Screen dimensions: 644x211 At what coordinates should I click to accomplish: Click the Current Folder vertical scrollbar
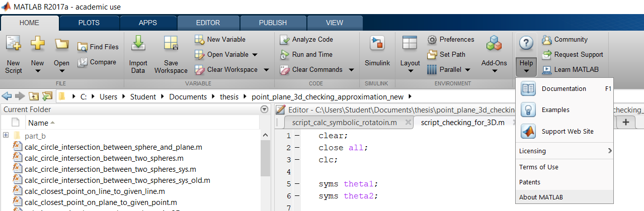[x=265, y=158]
